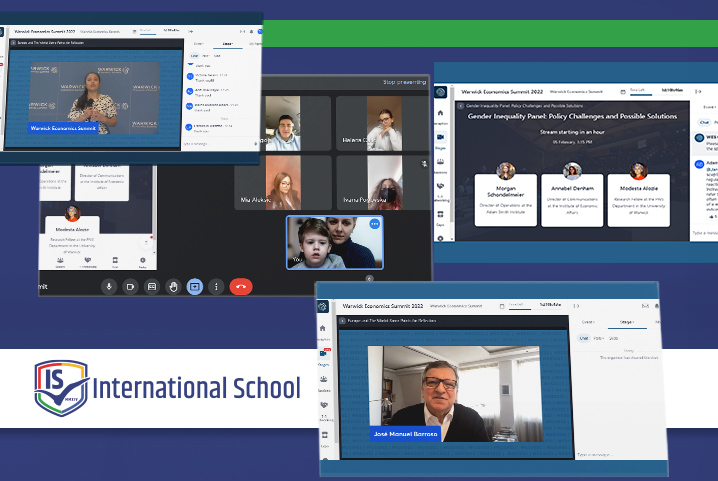The width and height of the screenshot is (718, 481).
Task: Go to Reception home icon in gender panel window
Action: [441, 113]
